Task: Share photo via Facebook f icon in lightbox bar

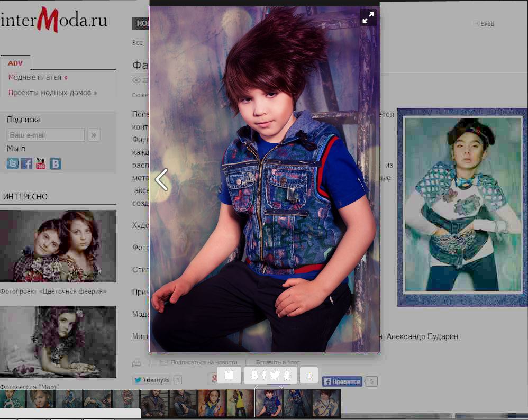Action: click(265, 375)
